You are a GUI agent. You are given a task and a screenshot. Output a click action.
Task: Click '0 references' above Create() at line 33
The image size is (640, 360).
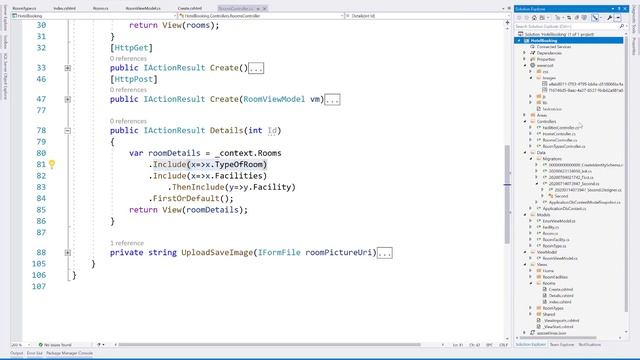coord(128,59)
